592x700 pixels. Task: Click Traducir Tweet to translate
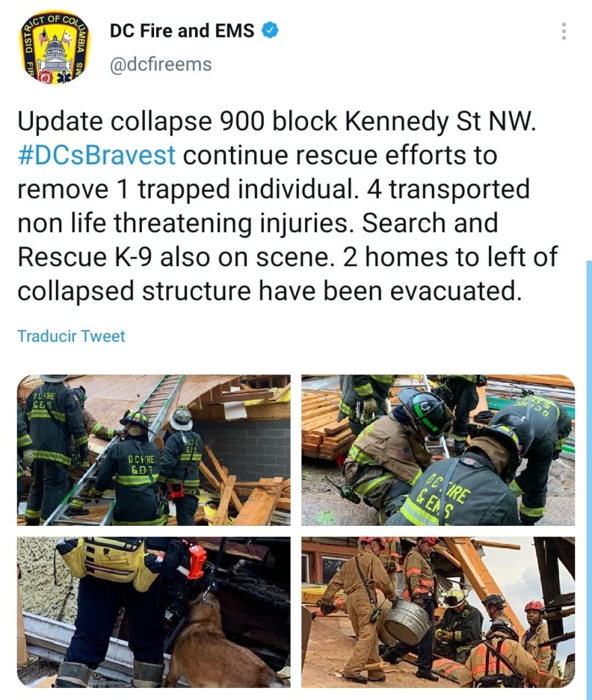click(71, 336)
